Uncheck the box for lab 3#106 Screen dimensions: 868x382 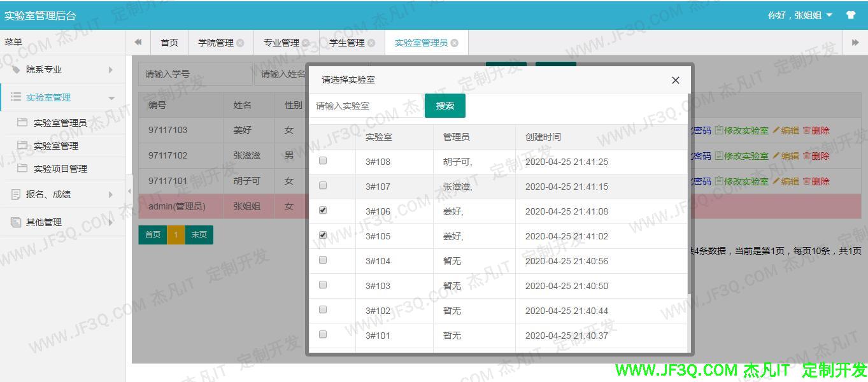323,210
